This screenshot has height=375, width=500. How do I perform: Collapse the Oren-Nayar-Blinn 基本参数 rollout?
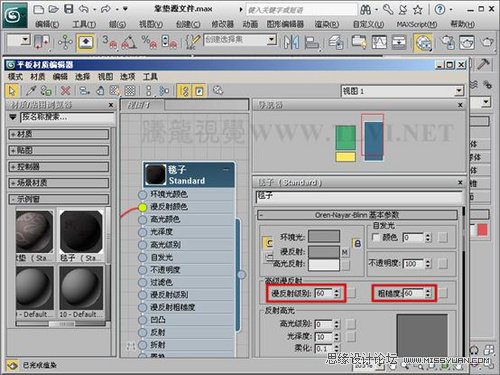click(x=357, y=215)
